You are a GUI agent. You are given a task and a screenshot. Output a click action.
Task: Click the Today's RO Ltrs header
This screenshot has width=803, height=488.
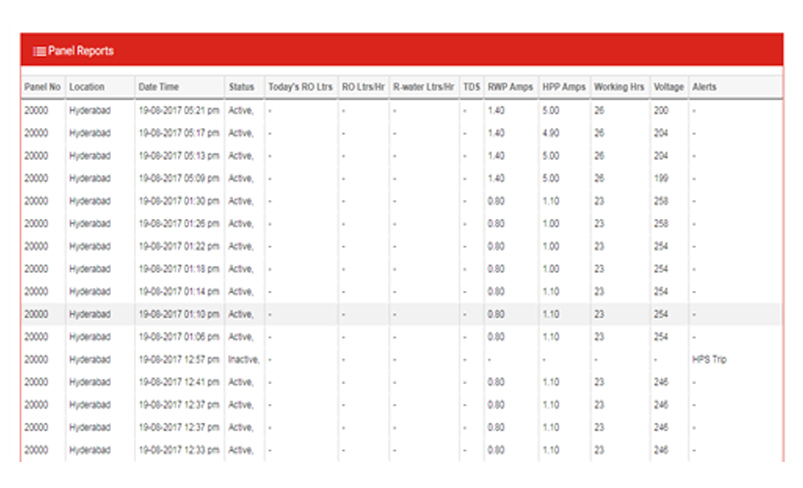[x=300, y=87]
